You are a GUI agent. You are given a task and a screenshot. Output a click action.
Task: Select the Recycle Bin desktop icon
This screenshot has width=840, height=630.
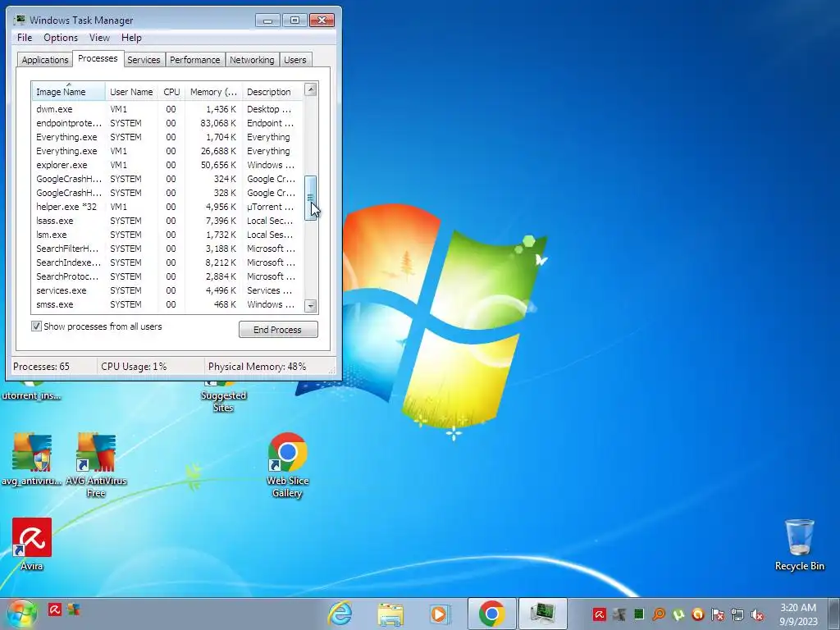799,545
